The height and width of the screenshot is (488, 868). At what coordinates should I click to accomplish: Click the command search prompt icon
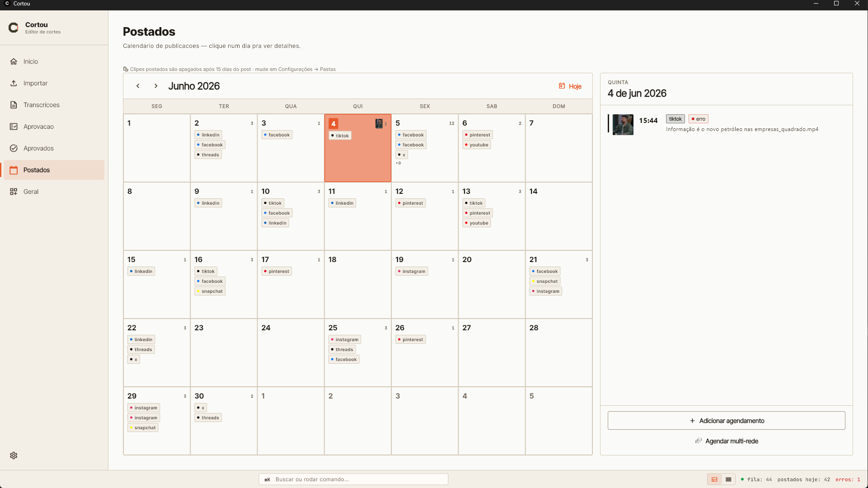(267, 479)
